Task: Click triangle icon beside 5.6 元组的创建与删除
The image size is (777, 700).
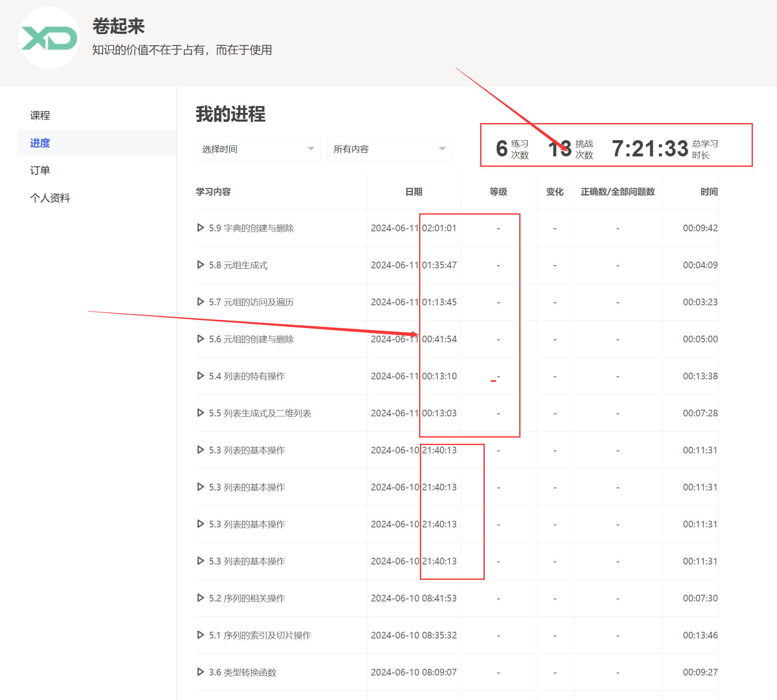Action: pyautogui.click(x=200, y=339)
